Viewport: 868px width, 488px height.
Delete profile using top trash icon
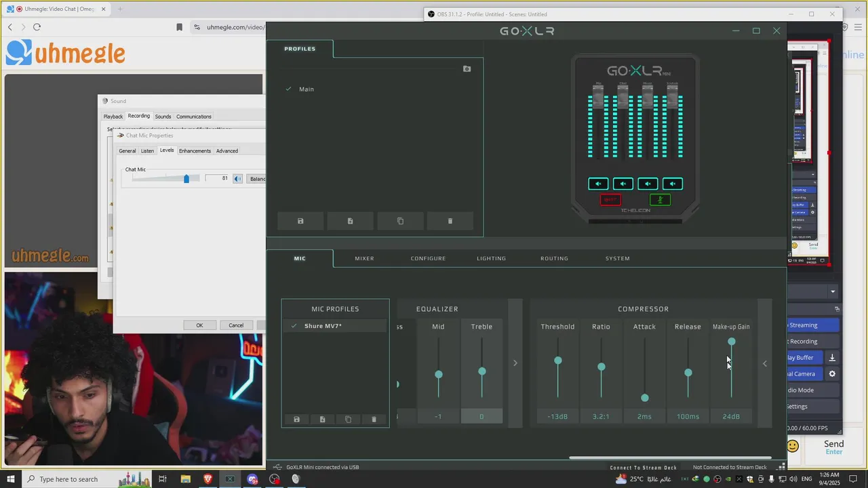click(x=450, y=221)
